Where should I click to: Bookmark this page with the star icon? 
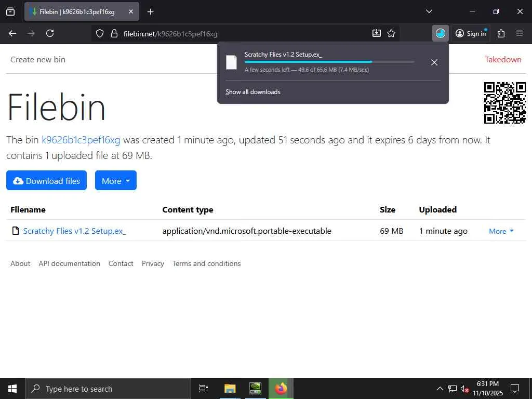391,33
